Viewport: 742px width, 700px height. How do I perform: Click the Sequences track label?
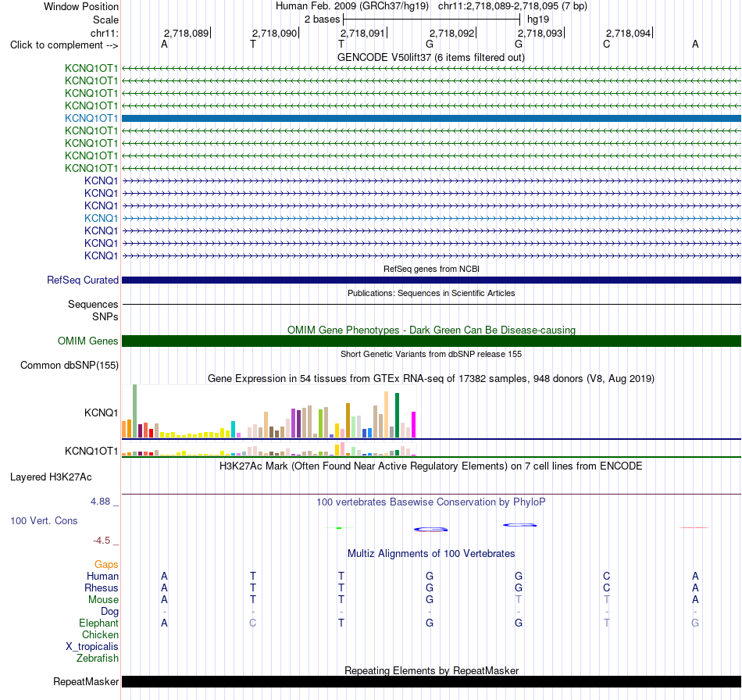click(x=93, y=305)
